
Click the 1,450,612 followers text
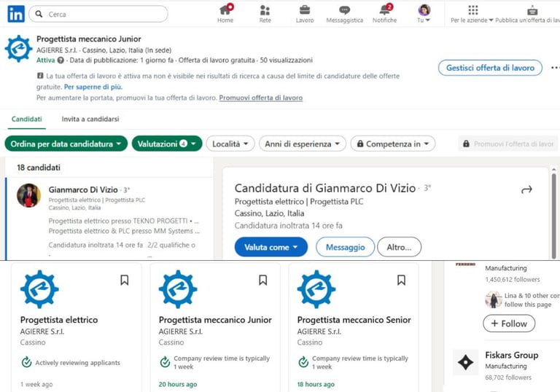513,280
